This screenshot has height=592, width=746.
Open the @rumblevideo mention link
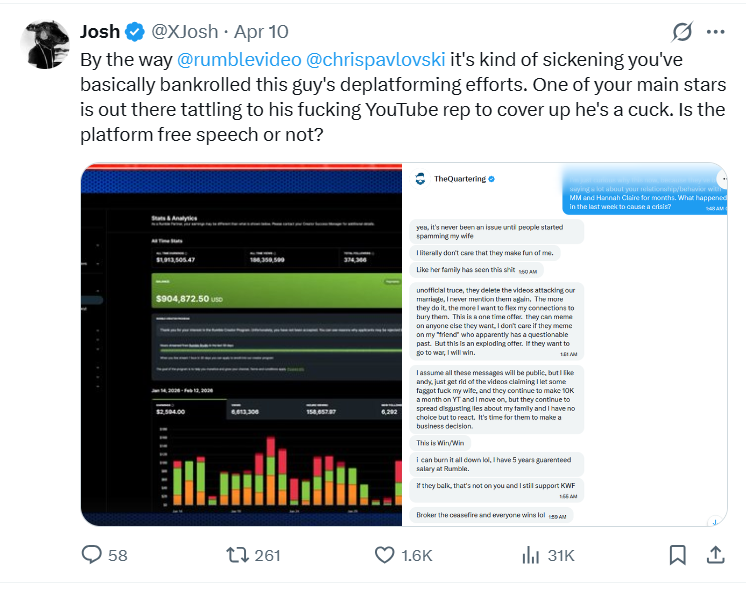pyautogui.click(x=236, y=58)
